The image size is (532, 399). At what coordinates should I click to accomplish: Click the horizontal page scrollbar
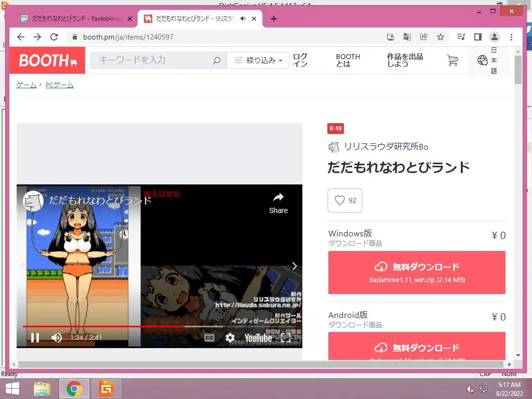coord(261,364)
